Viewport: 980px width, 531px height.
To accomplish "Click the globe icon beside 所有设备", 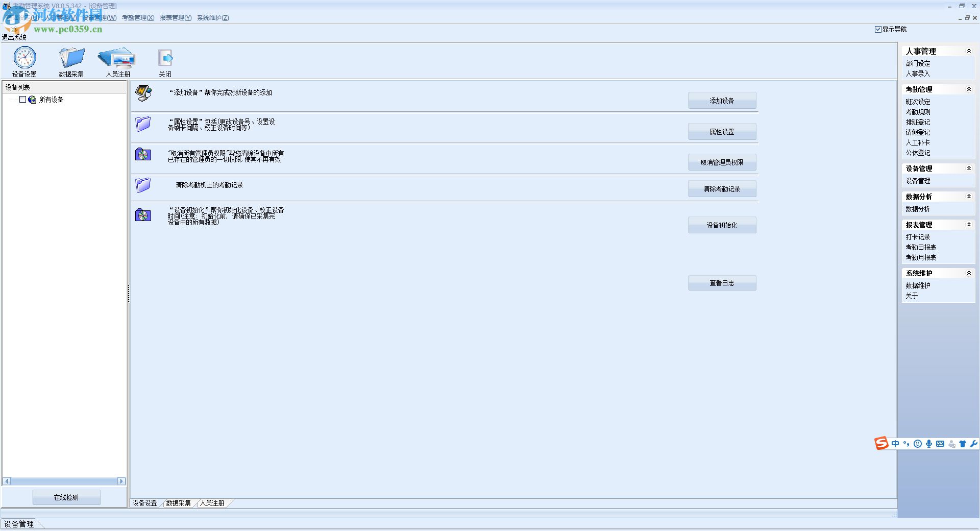I will 32,100.
